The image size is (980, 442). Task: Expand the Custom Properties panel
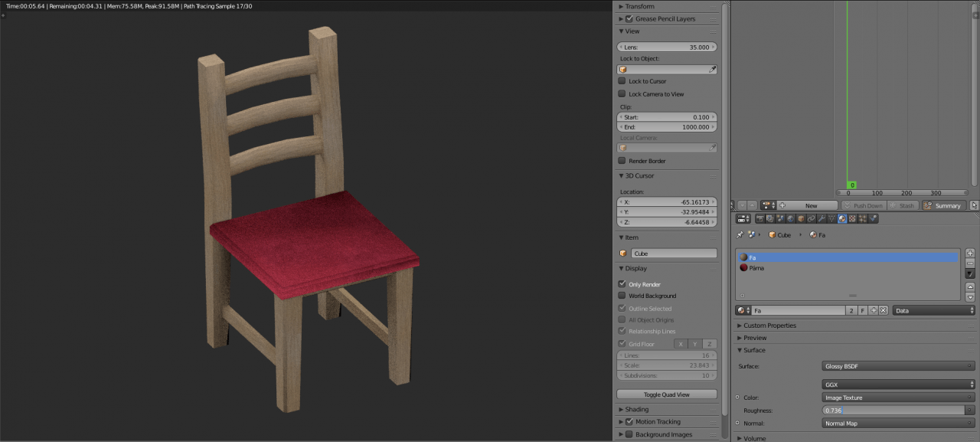[x=769, y=326]
